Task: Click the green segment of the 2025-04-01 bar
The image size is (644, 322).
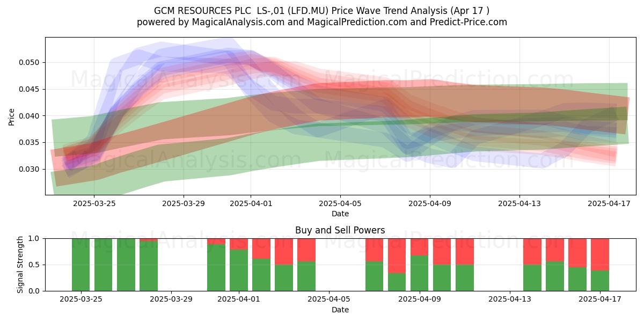Action: (239, 270)
